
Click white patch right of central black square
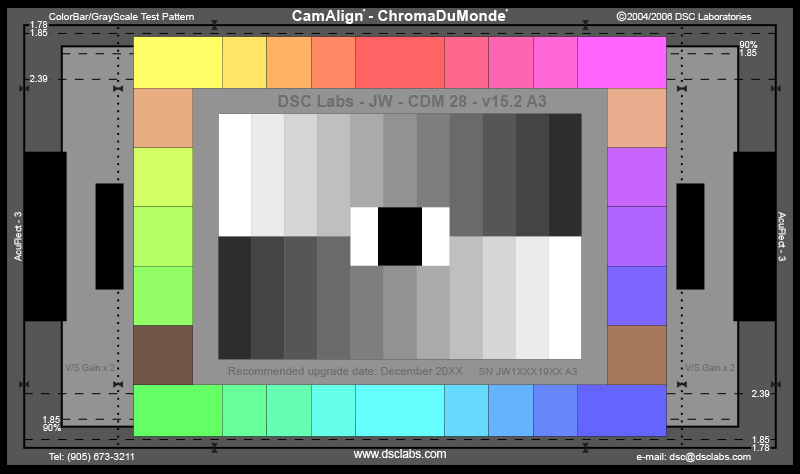point(436,236)
